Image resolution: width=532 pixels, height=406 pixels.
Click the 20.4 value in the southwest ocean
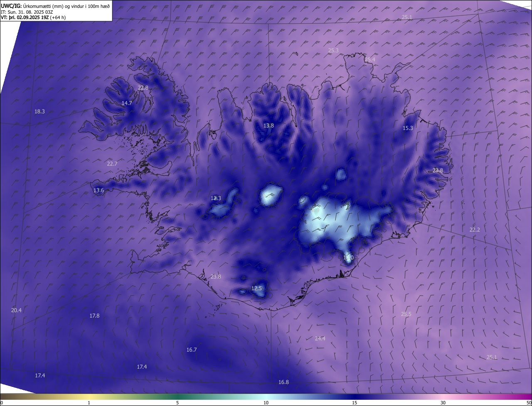[x=16, y=310]
